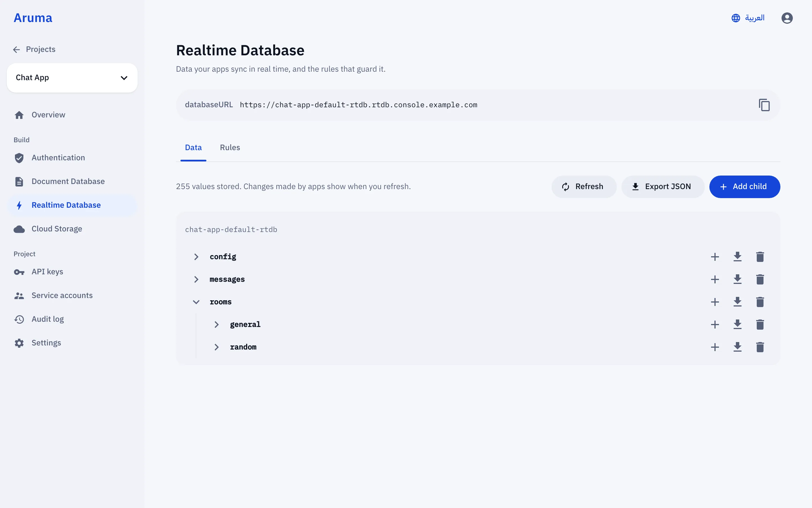Open Document Database in the sidebar
This screenshot has height=508, width=812.
pos(72,181)
